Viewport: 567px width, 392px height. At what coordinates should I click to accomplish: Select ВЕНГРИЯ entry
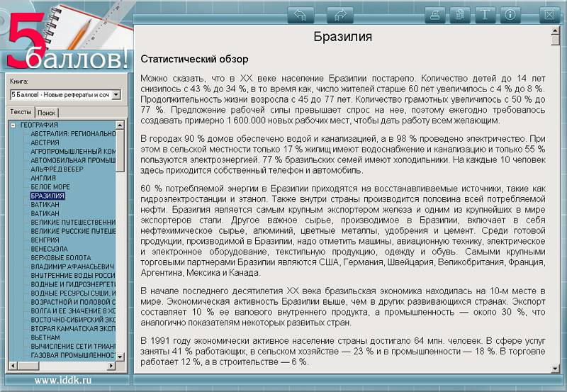click(45, 240)
